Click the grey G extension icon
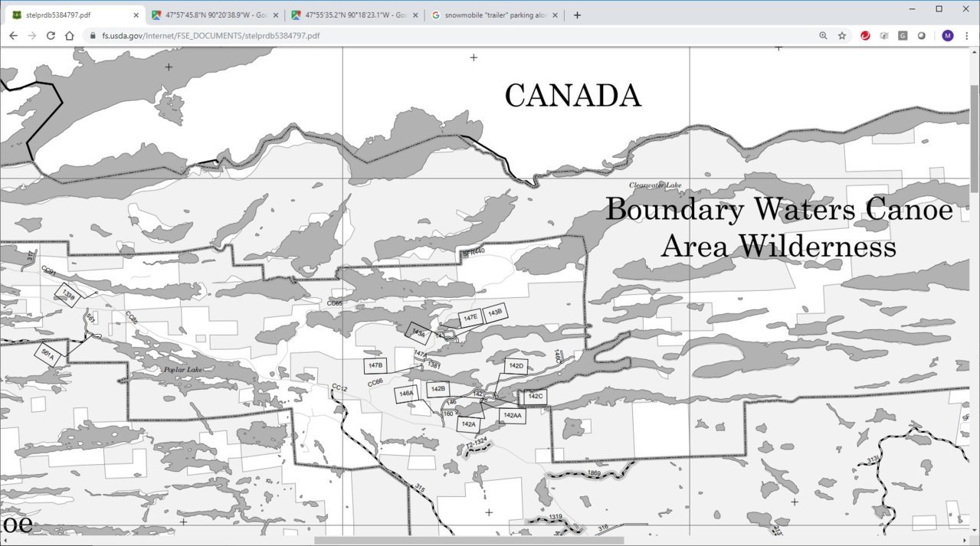Viewport: 980px width, 546px height. tap(903, 35)
